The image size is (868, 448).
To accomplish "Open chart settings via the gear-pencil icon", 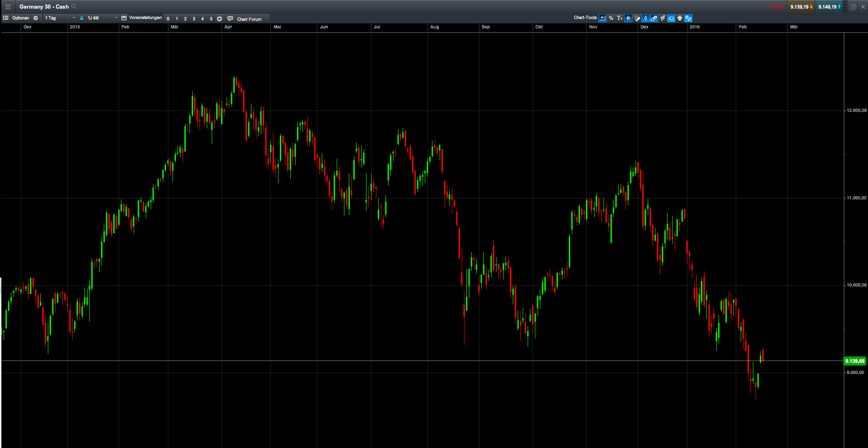I will coord(689,18).
